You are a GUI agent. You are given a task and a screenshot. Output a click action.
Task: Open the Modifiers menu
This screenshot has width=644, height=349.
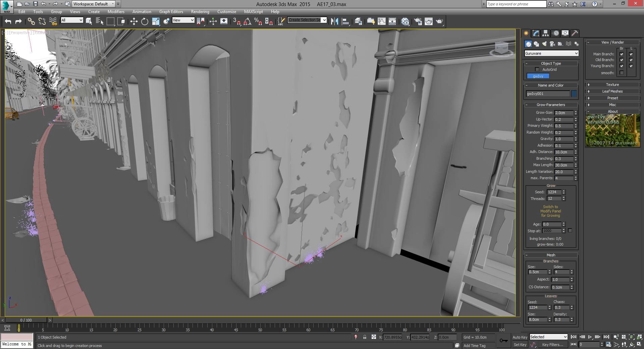click(x=116, y=12)
